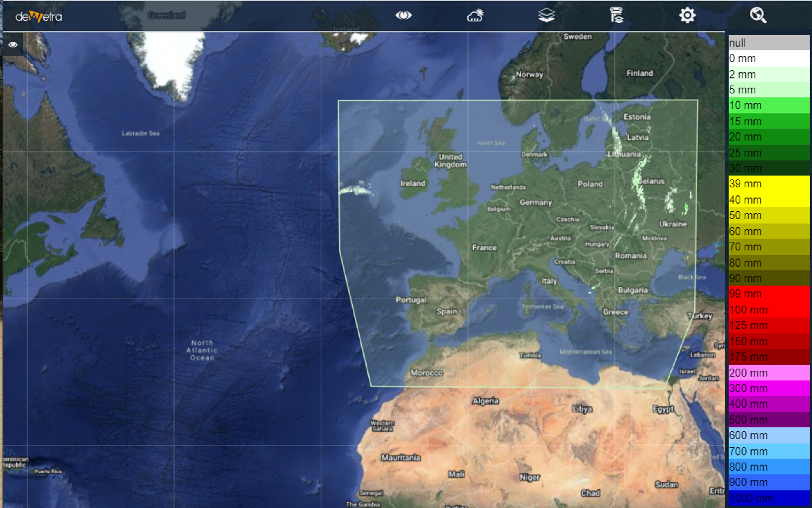
Task: Click the column with layers static-layers icon
Action: click(617, 16)
